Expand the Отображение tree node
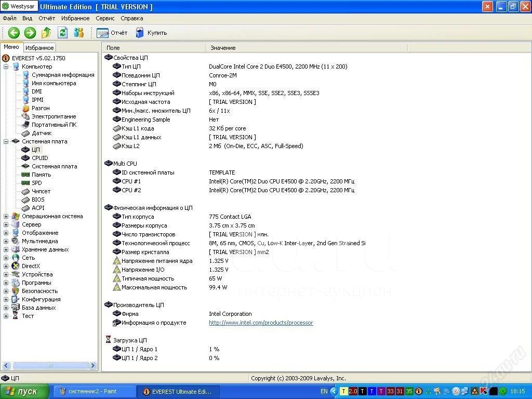The height and width of the screenshot is (399, 532). coord(6,233)
